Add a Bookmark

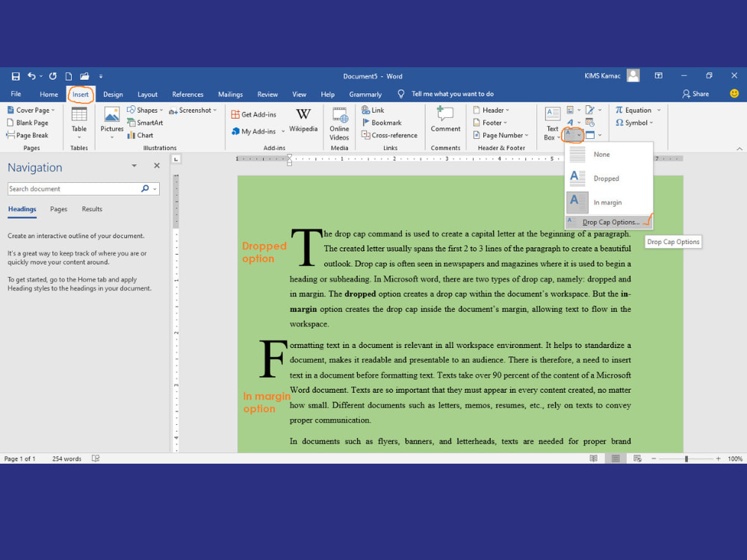point(381,123)
